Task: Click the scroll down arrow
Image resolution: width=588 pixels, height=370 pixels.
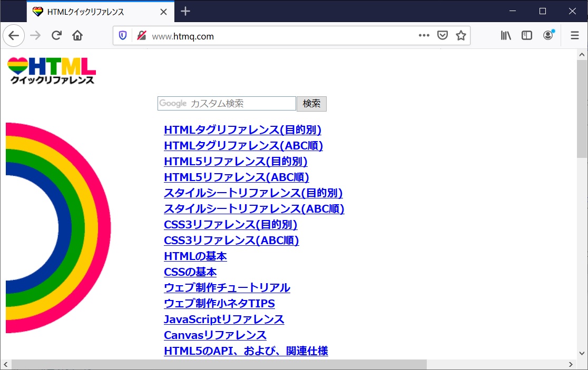Action: 582,353
